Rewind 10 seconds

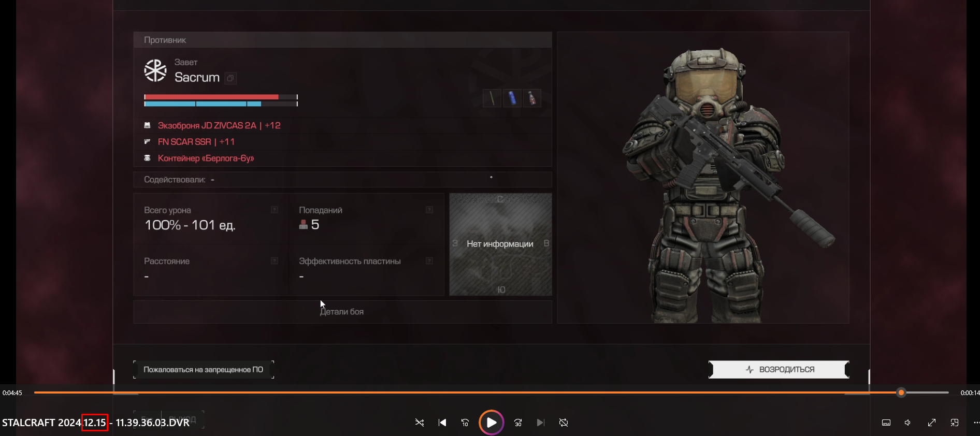pos(465,423)
